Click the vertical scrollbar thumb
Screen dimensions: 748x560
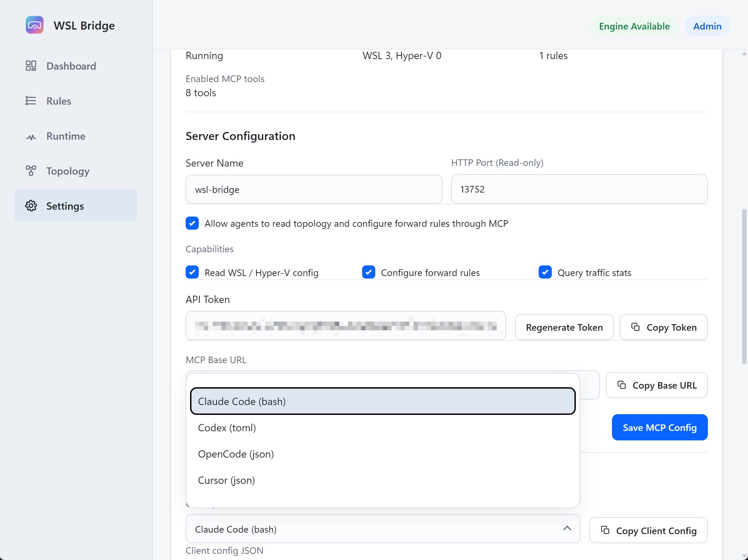(x=744, y=286)
